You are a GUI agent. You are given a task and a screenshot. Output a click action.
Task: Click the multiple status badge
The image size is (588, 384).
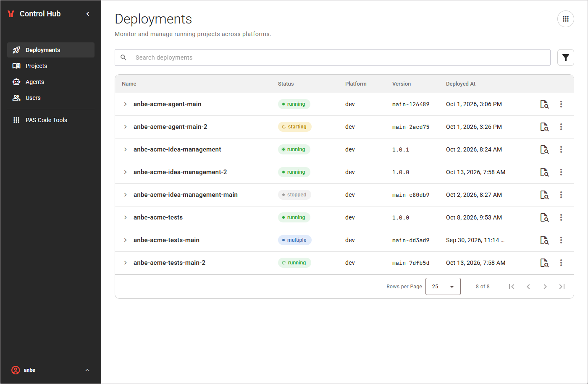pos(294,240)
